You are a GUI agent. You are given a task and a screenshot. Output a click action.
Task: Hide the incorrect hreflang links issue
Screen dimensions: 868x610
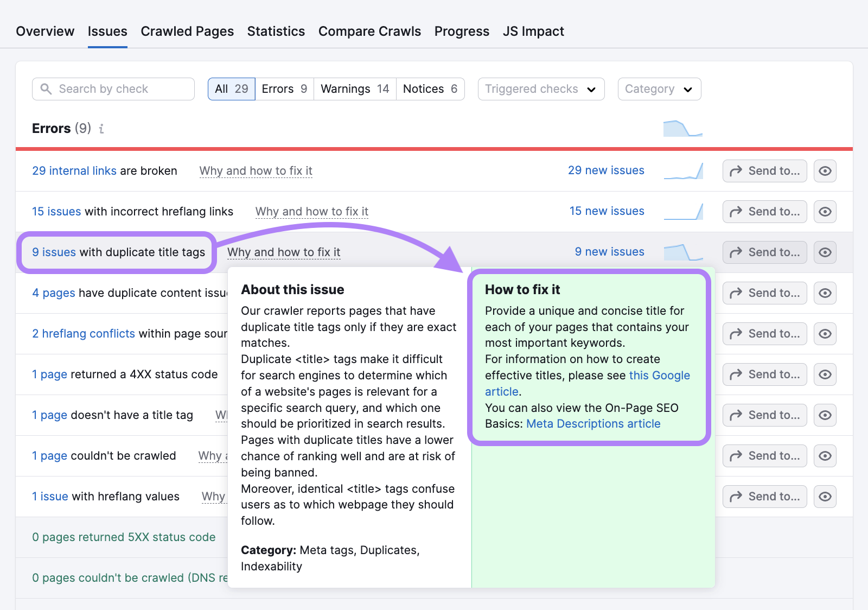(825, 212)
